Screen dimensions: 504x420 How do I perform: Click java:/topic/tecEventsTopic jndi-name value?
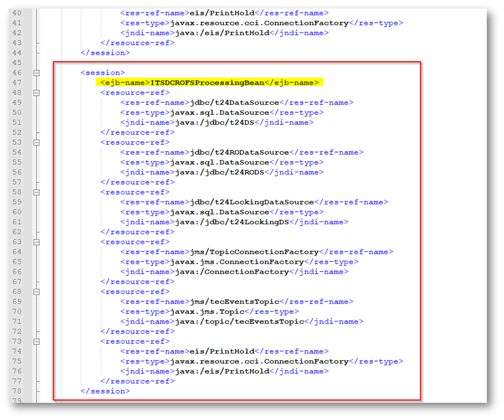pyautogui.click(x=239, y=322)
